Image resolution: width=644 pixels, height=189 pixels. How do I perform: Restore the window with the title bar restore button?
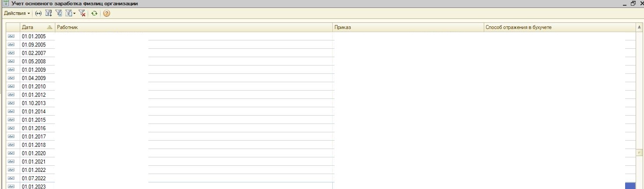pyautogui.click(x=633, y=4)
